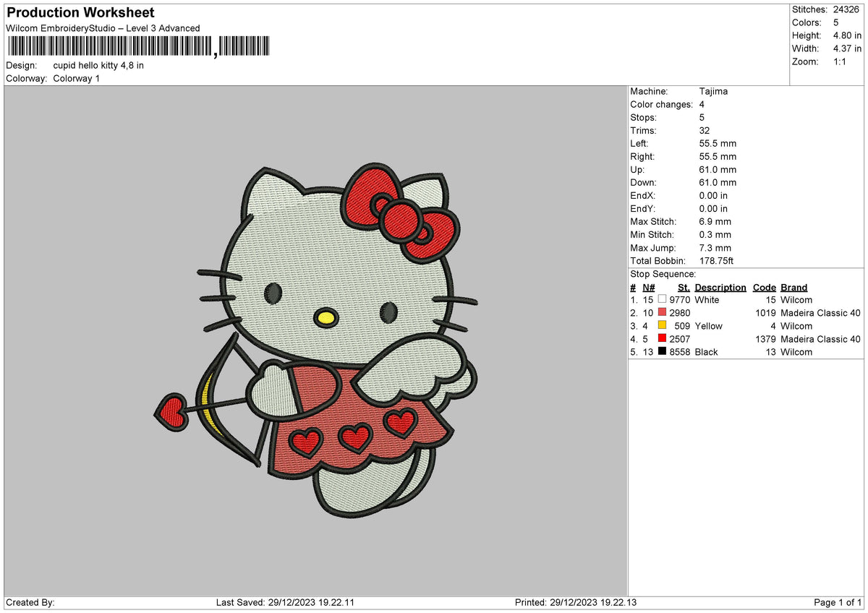This screenshot has width=868, height=613.
Task: Select the 'Black' description in stop 5
Action: (x=706, y=351)
